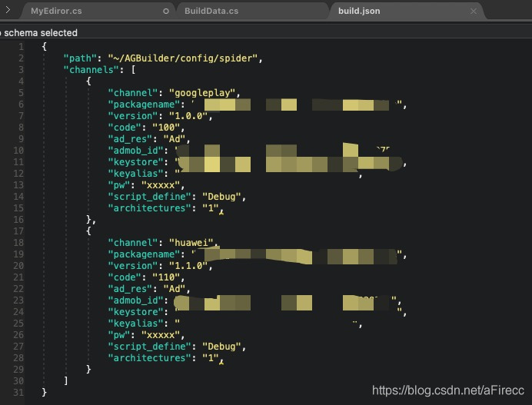Select the "~/AGBuilder/config/spider" path value
532x405 pixels.
(183, 58)
